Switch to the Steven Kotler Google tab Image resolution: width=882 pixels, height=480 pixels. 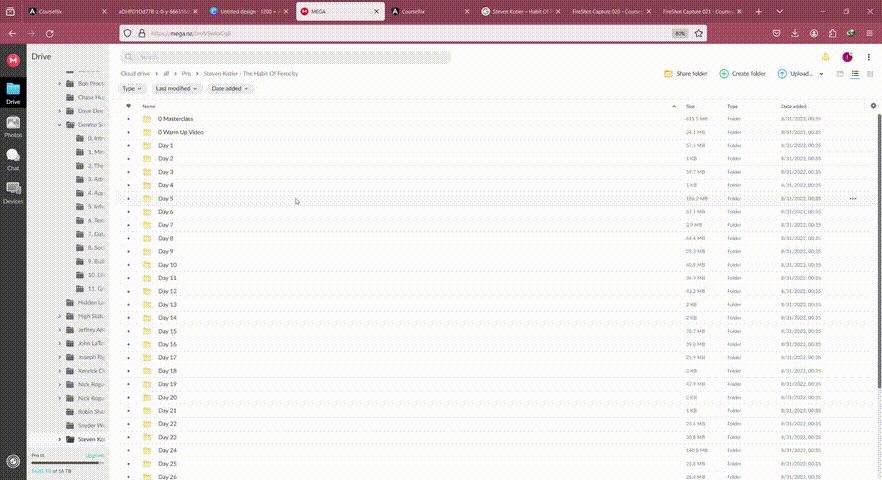click(x=521, y=11)
